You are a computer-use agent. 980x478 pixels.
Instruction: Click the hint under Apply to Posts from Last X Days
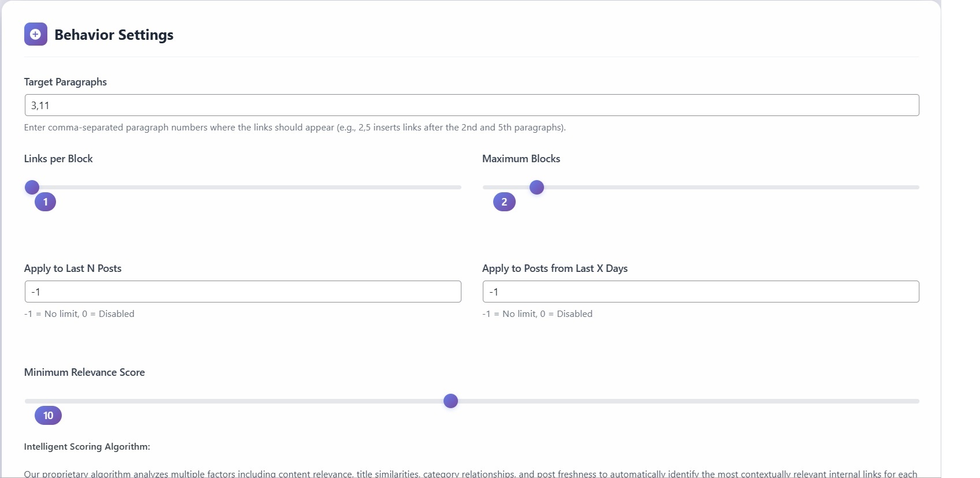tap(537, 314)
